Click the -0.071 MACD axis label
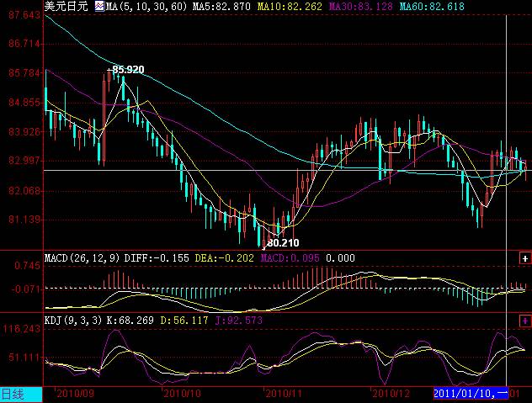Screen dimensions: 532x403 [26, 289]
